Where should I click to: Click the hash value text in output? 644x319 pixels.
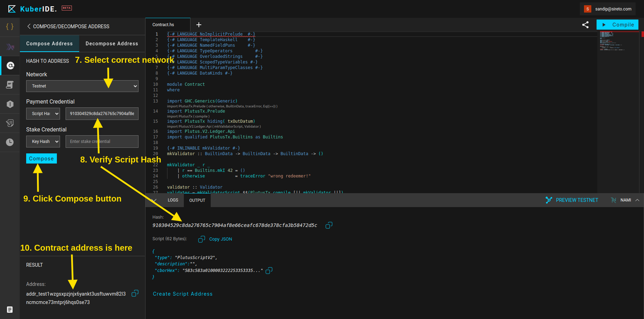pos(235,225)
